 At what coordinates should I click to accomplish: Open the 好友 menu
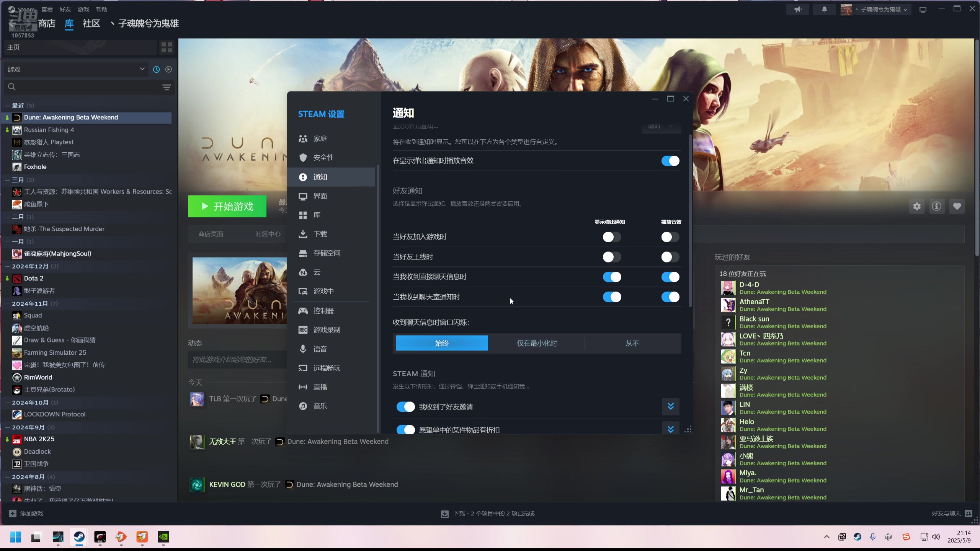(x=65, y=9)
